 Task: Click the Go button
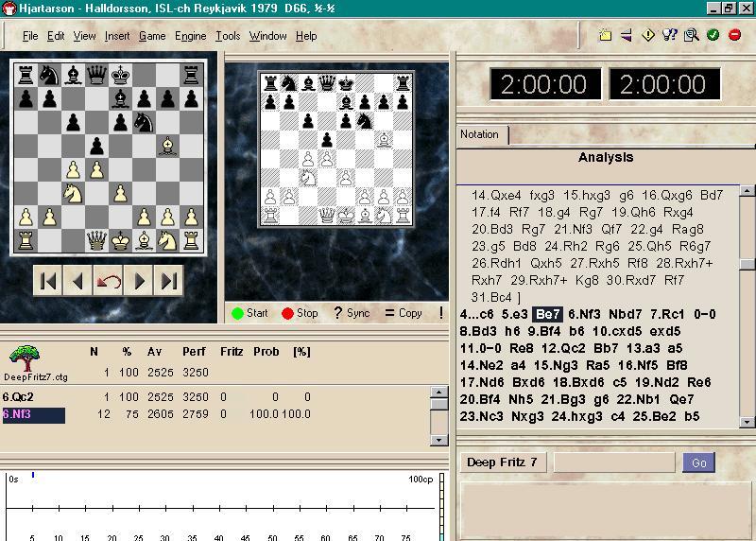(699, 462)
